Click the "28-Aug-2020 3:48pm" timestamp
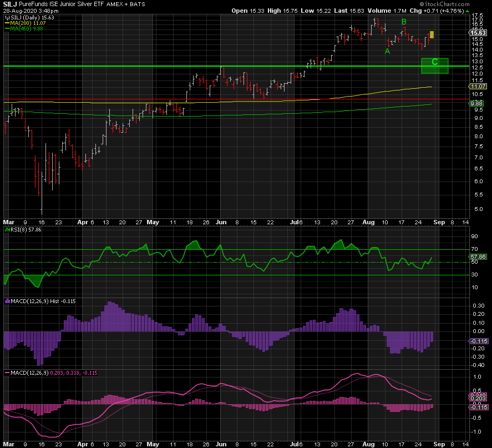 pyautogui.click(x=31, y=11)
